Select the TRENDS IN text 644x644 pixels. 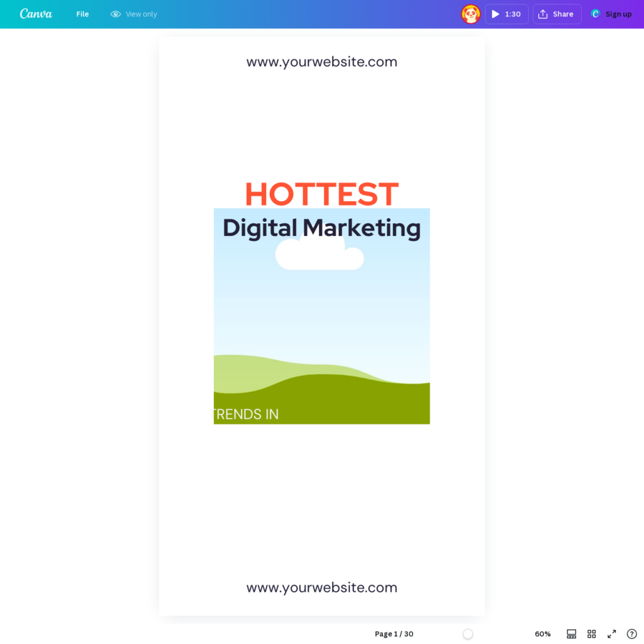244,414
